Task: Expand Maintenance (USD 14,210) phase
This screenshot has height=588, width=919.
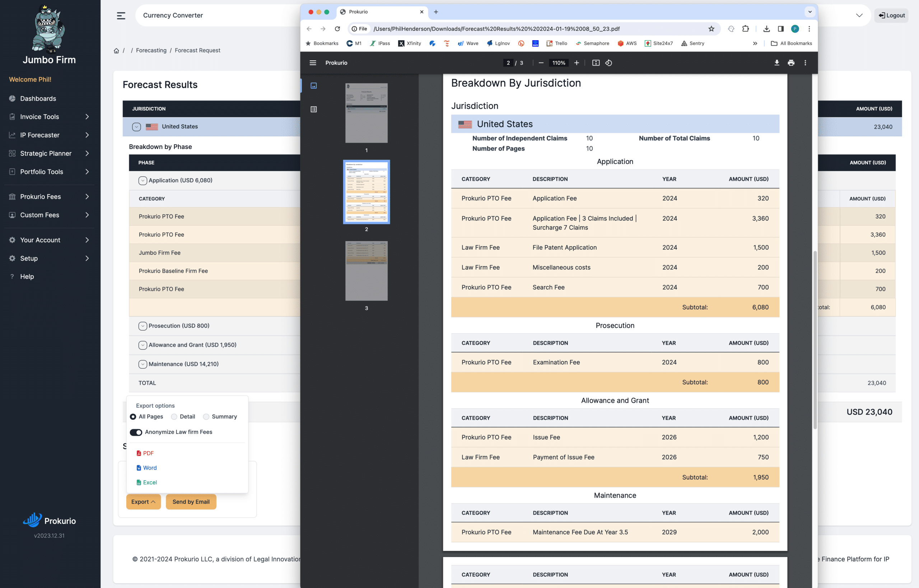Action: coord(143,364)
